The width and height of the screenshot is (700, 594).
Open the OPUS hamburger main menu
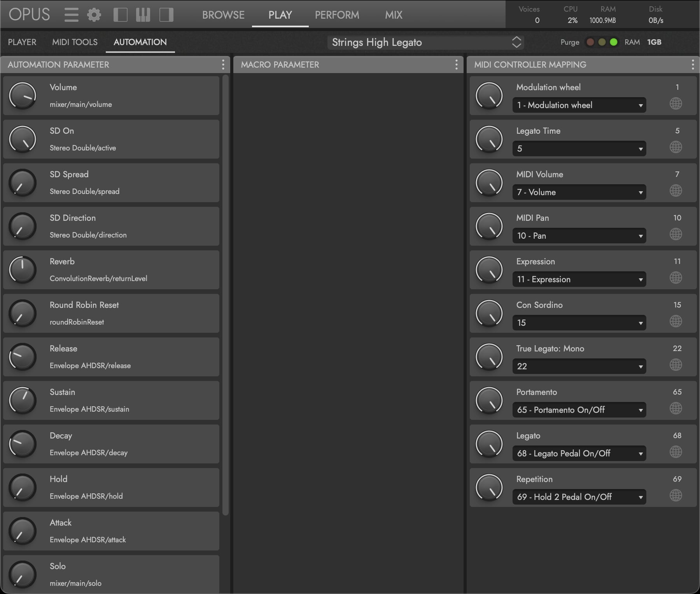tap(72, 15)
